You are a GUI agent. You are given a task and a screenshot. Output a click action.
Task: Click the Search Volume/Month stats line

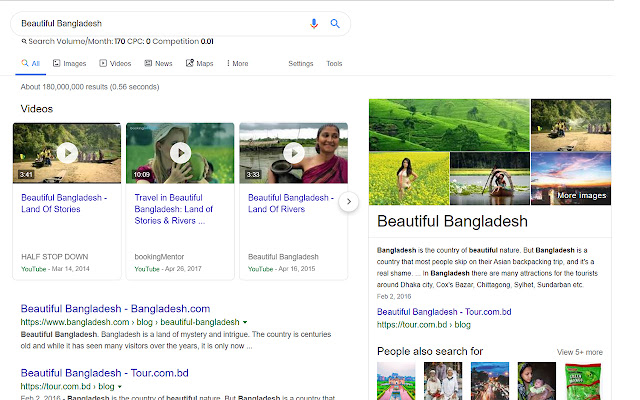tap(118, 41)
